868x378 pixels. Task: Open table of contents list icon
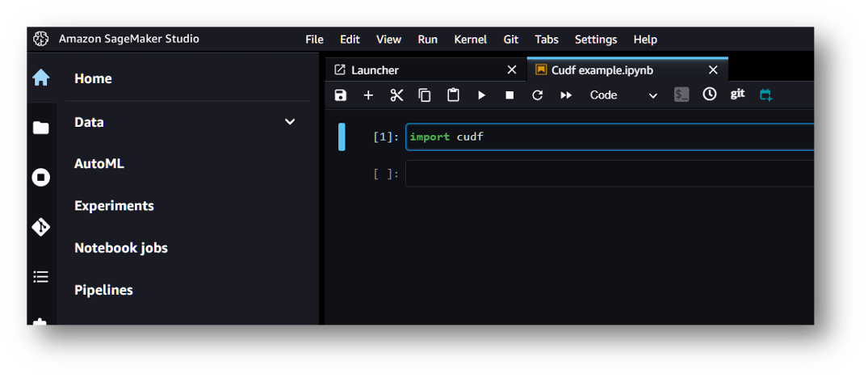point(41,277)
